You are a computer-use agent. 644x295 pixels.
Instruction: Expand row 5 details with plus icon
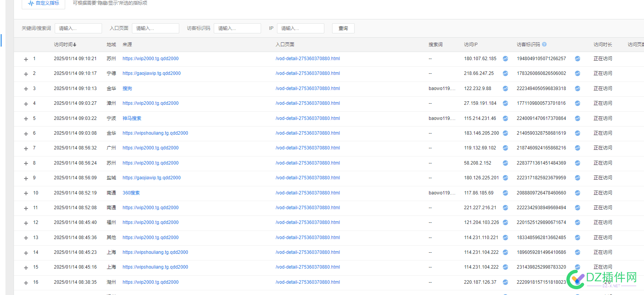coord(26,119)
